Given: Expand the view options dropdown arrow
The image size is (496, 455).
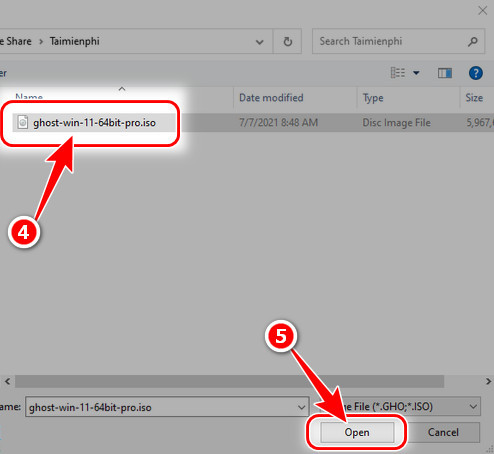Looking at the screenshot, I should tap(416, 72).
